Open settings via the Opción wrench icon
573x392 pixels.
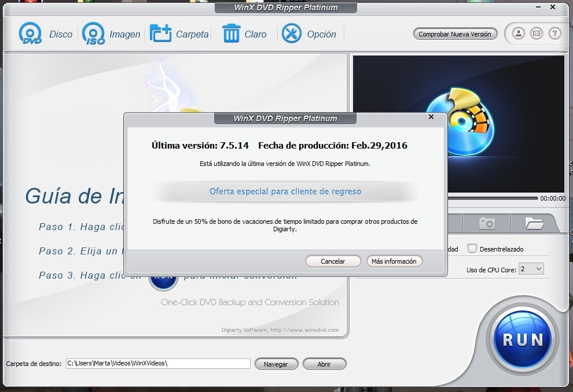tap(291, 34)
